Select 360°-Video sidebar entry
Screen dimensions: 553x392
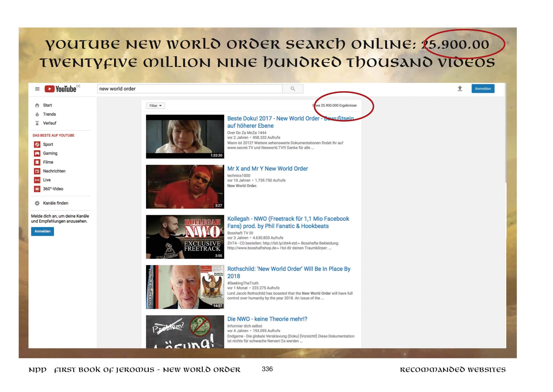coord(53,189)
